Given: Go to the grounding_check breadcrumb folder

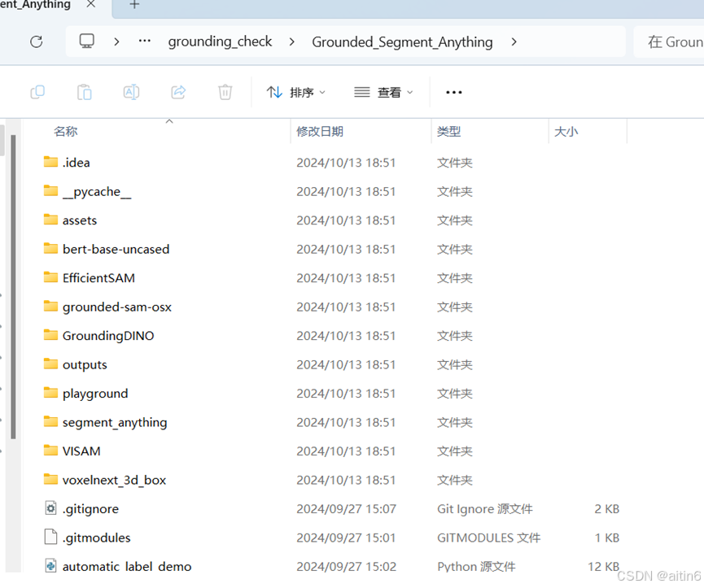Looking at the screenshot, I should click(220, 41).
